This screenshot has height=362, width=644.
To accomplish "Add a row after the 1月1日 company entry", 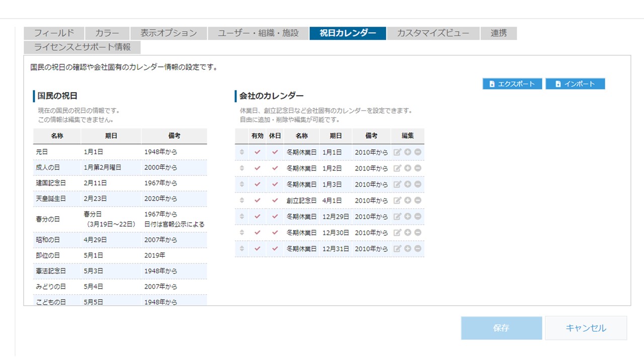I will tap(408, 152).
